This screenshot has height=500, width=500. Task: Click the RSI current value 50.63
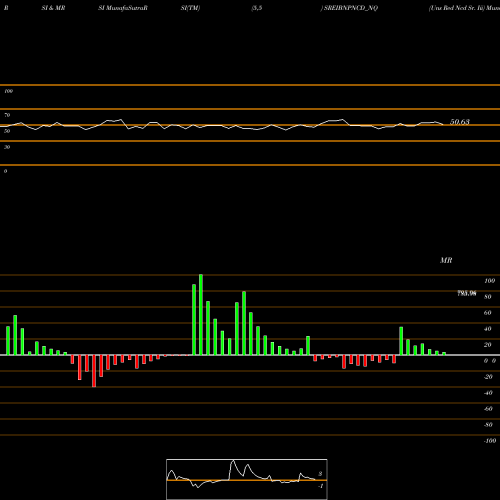tap(460, 122)
